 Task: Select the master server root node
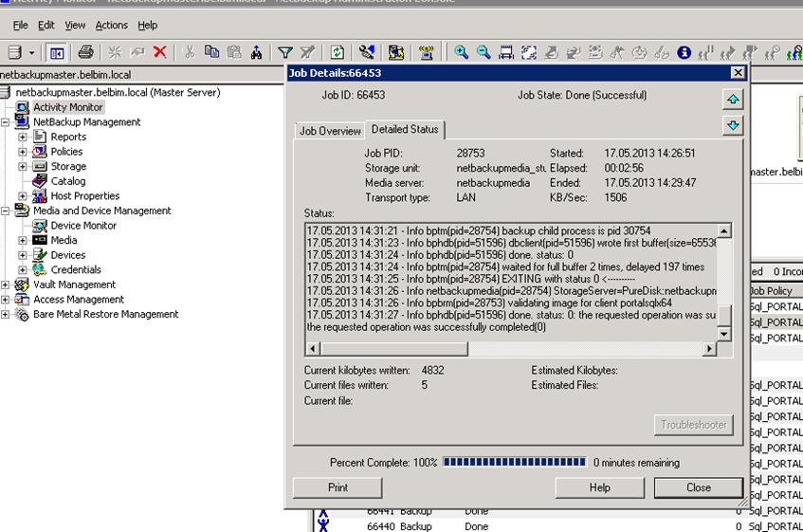[x=118, y=92]
